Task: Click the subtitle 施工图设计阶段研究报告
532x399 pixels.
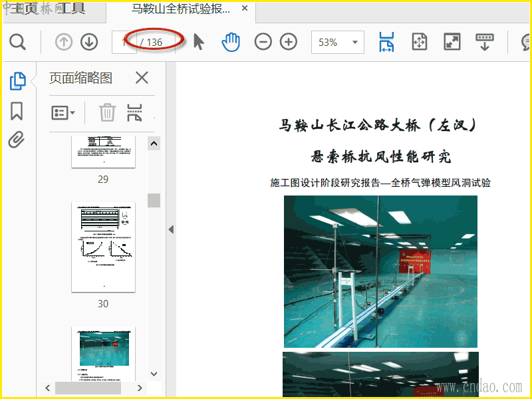Action: (x=325, y=183)
